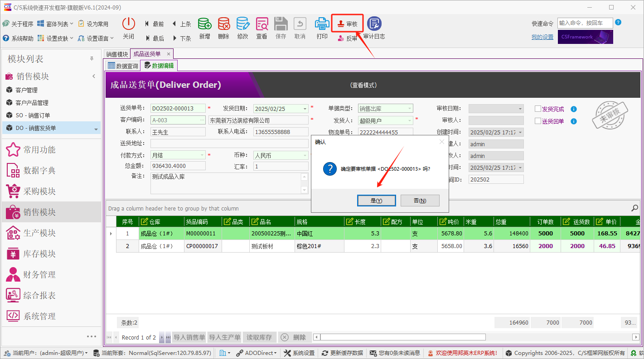Open the ADODirect dropdown in status bar
This screenshot has height=359, width=644.
coord(257,353)
